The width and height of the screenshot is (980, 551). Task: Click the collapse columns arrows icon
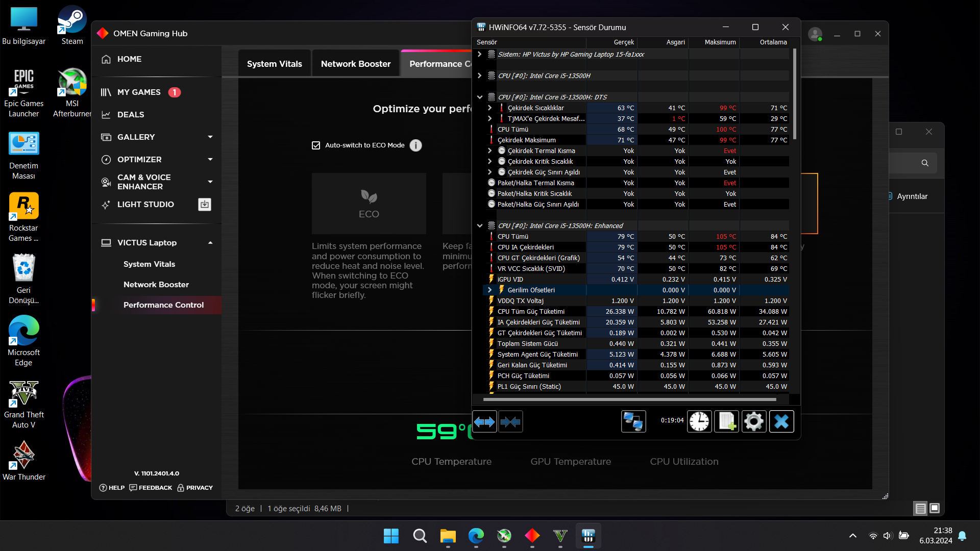(x=510, y=421)
